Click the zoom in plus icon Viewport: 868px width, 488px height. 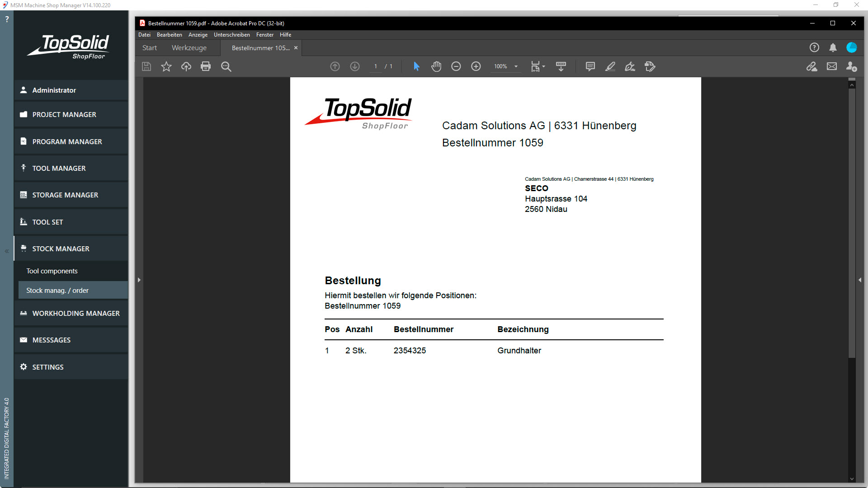click(x=476, y=66)
